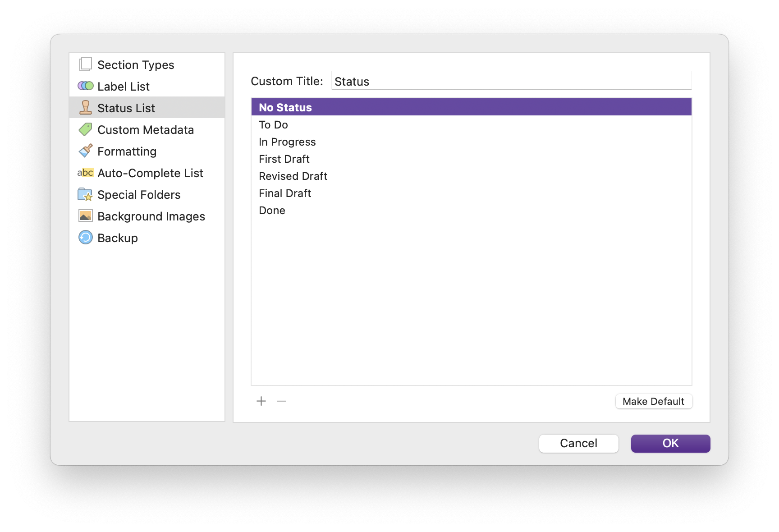Click the Formatting paintbrush icon
Screen dimensions: 779x532
click(85, 151)
